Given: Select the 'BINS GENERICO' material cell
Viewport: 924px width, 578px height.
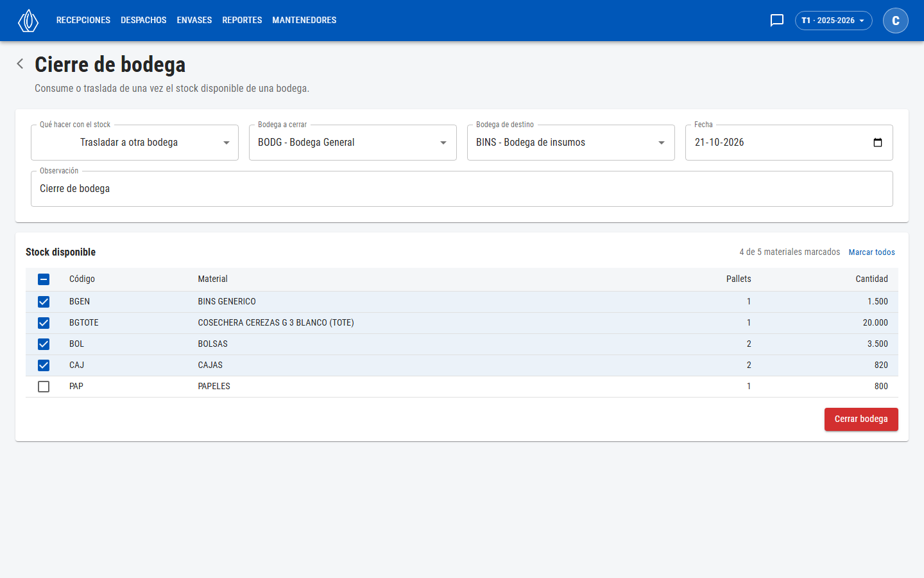Looking at the screenshot, I should [227, 302].
